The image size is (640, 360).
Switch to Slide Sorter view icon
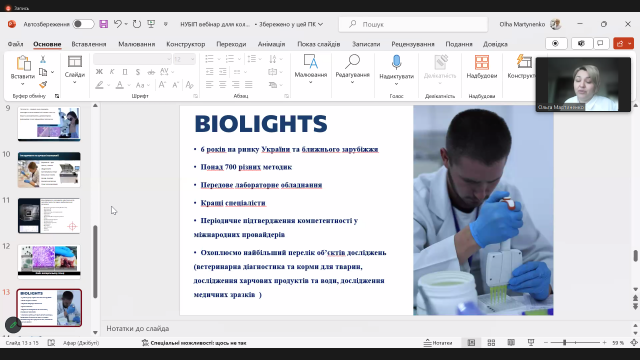tap(491, 343)
